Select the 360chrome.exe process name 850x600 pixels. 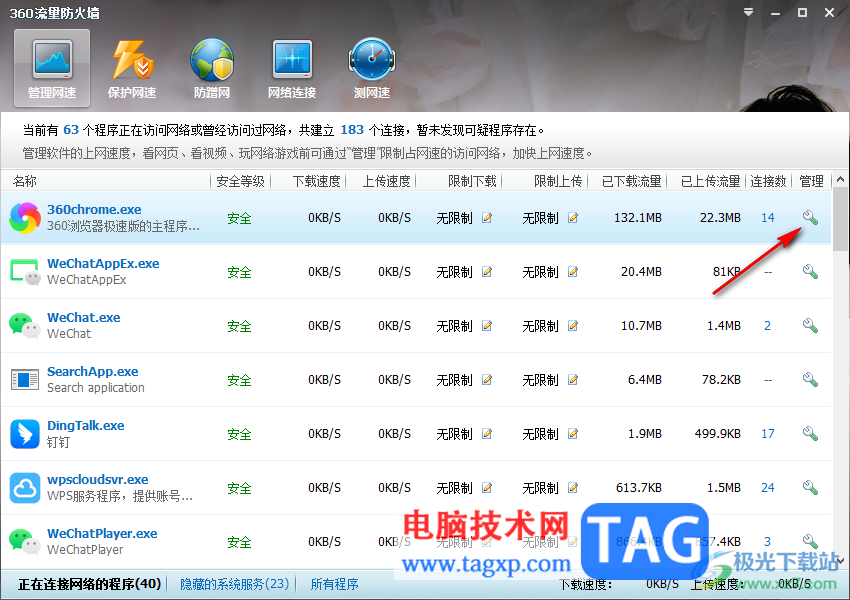[x=94, y=209]
